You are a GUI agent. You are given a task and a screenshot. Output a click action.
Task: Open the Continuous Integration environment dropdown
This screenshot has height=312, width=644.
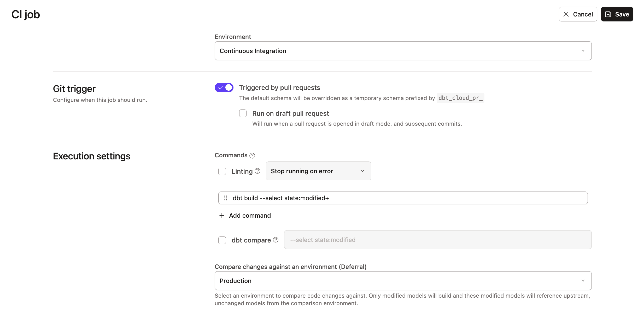(403, 51)
